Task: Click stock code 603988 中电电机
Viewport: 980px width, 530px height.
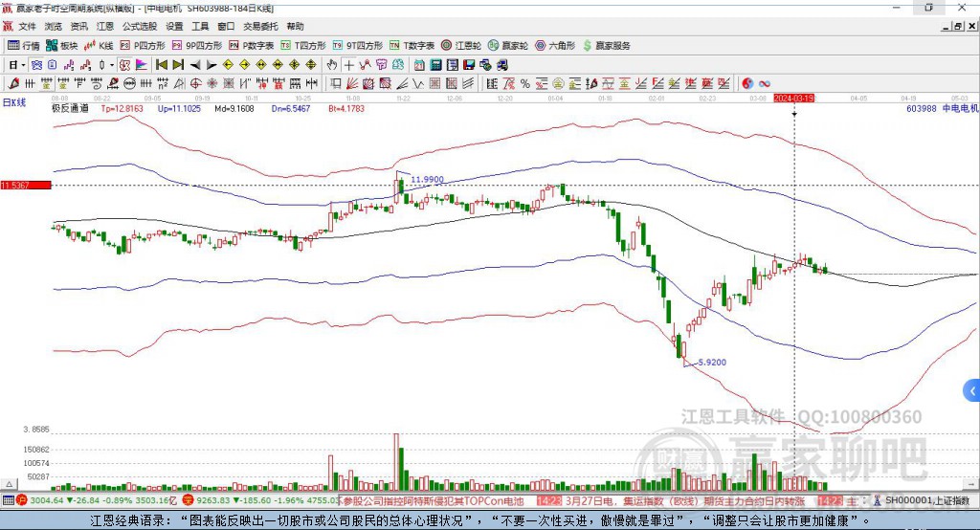Action: (x=943, y=108)
